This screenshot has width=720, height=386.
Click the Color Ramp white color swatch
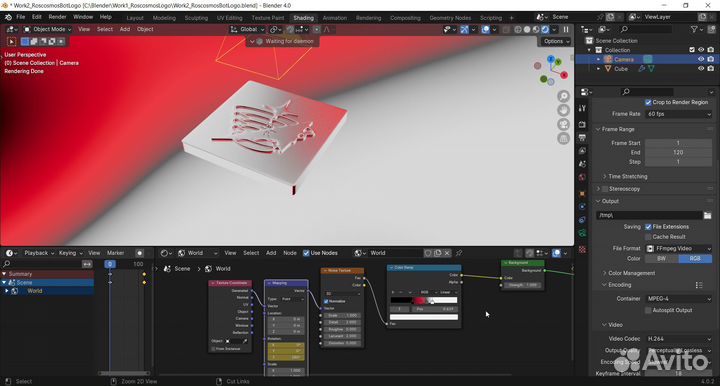(x=424, y=317)
